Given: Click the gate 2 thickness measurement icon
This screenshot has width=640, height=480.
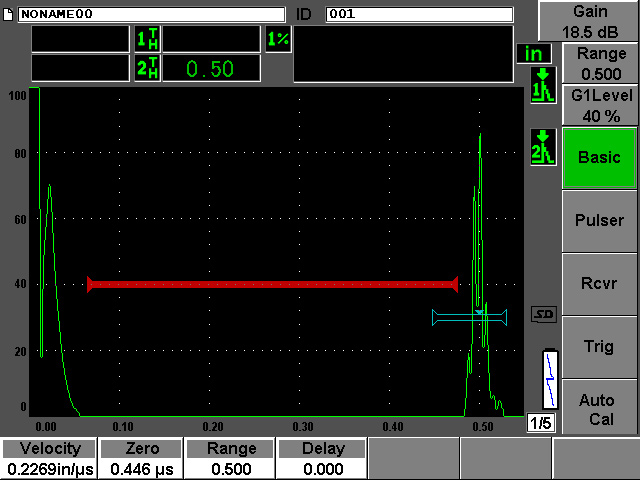Looking at the screenshot, I should tap(146, 68).
